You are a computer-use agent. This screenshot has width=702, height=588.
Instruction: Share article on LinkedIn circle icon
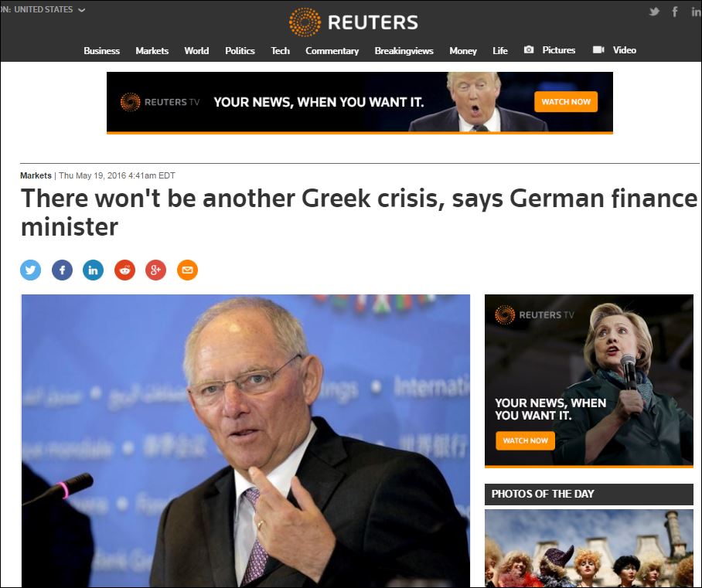pos(93,270)
